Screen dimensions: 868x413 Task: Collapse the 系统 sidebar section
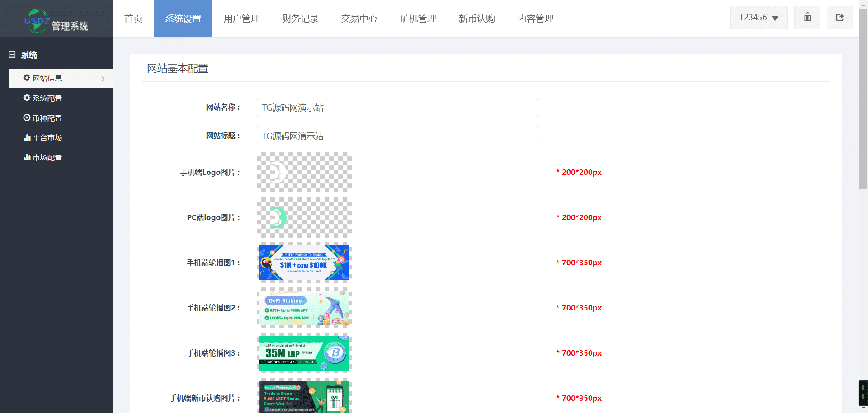click(x=12, y=55)
